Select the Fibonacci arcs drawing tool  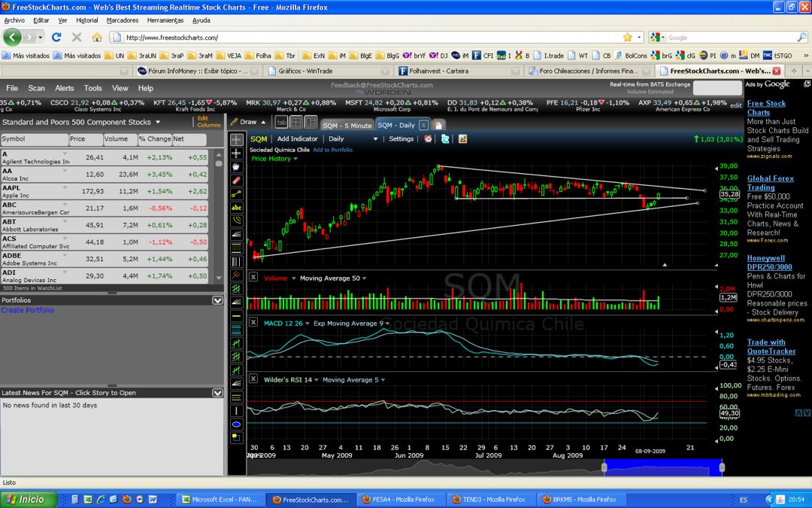point(236,221)
